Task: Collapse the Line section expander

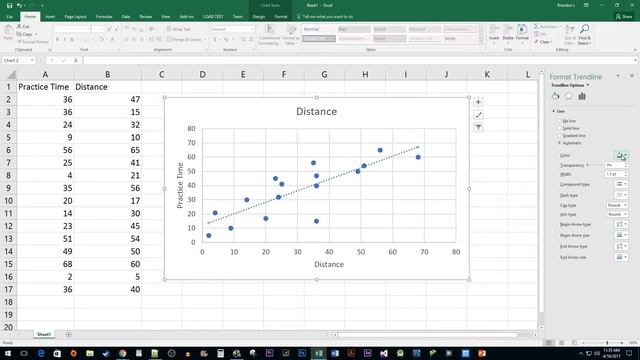Action: pyautogui.click(x=554, y=111)
